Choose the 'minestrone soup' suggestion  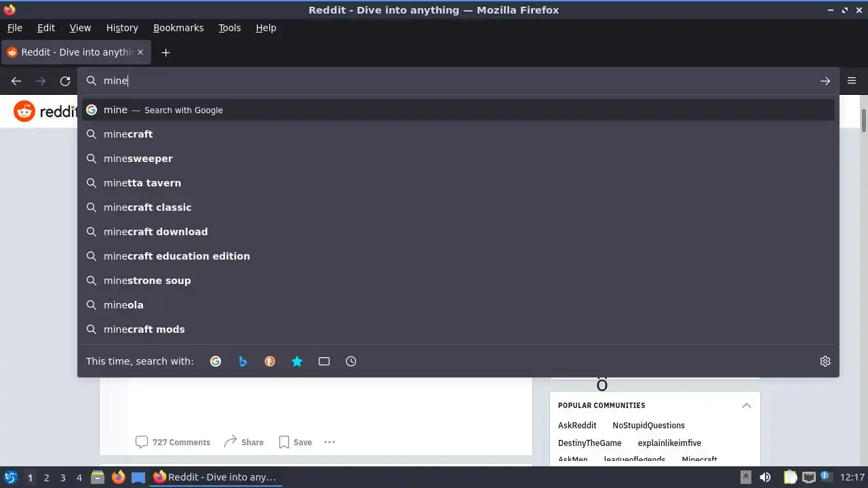458,281
